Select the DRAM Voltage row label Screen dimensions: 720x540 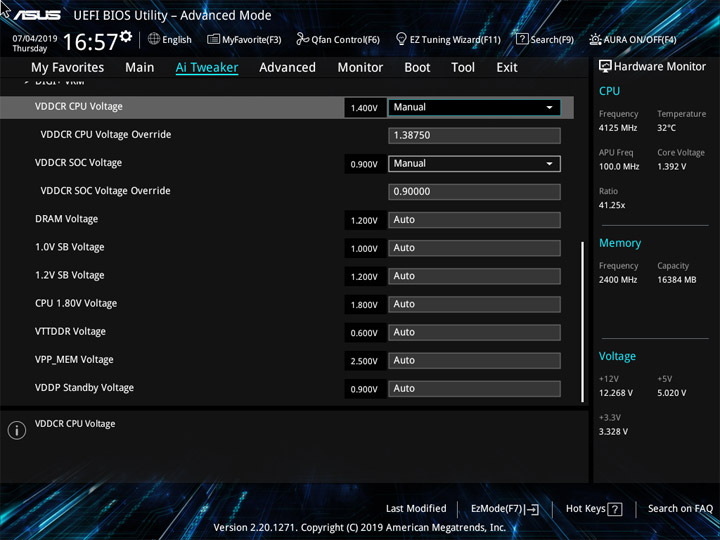67,219
